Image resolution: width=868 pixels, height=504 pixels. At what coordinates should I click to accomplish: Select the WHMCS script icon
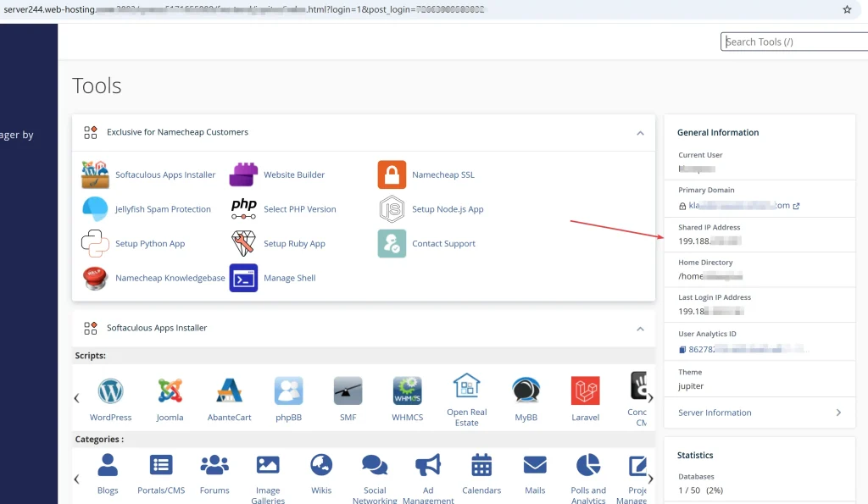(408, 391)
